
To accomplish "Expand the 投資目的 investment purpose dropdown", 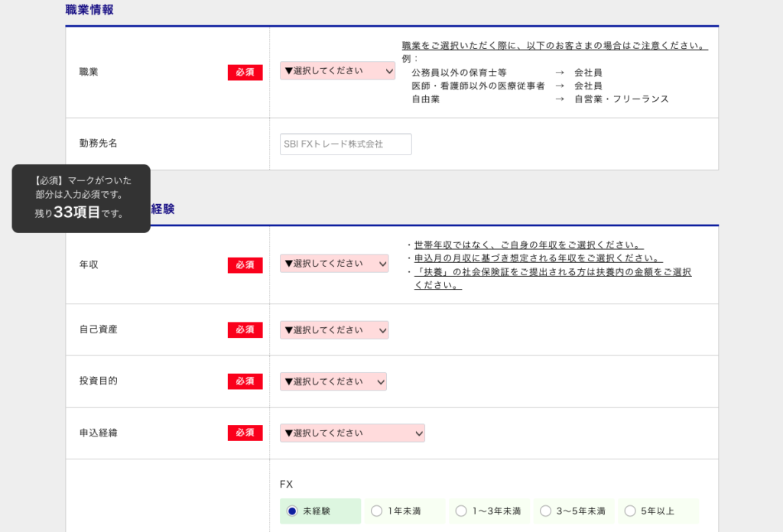I will (x=333, y=381).
